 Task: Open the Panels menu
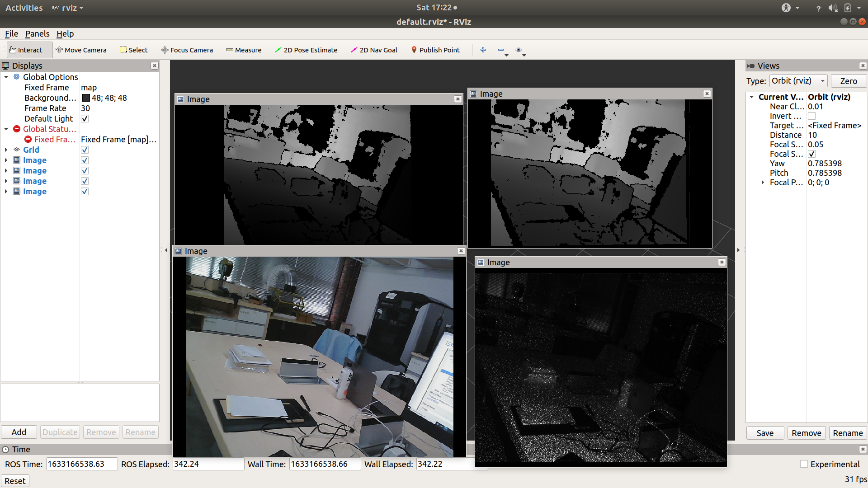pos(37,34)
